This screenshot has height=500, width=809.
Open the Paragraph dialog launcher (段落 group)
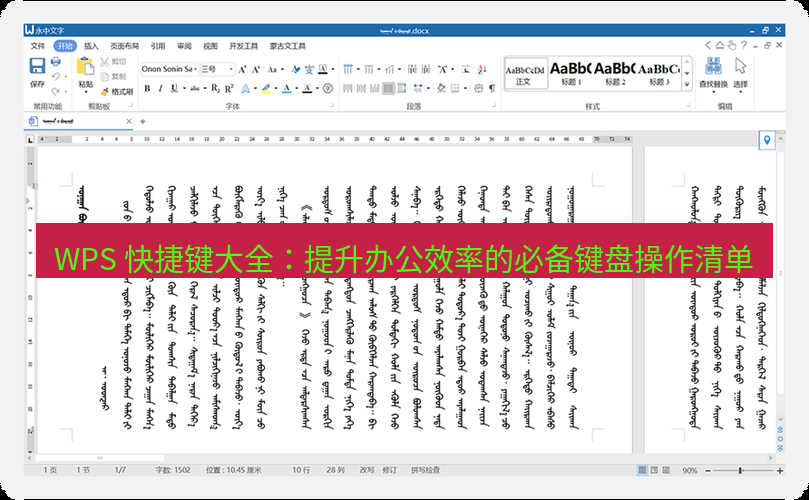click(494, 105)
